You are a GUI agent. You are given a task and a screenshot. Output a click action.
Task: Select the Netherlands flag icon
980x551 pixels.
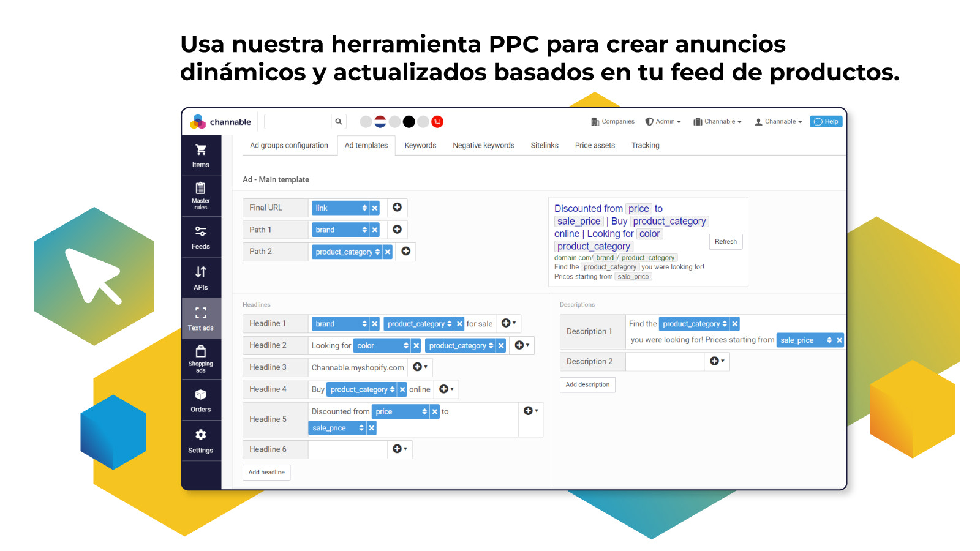coord(380,122)
